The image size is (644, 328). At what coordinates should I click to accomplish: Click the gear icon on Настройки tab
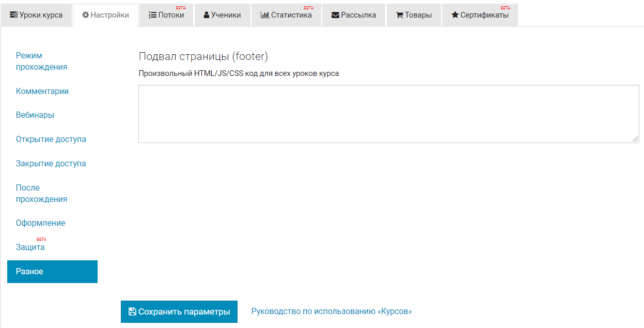click(x=86, y=15)
